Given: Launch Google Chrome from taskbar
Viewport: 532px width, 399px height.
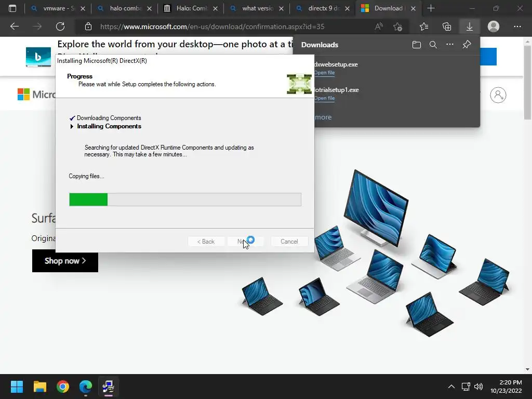Looking at the screenshot, I should coord(63,387).
